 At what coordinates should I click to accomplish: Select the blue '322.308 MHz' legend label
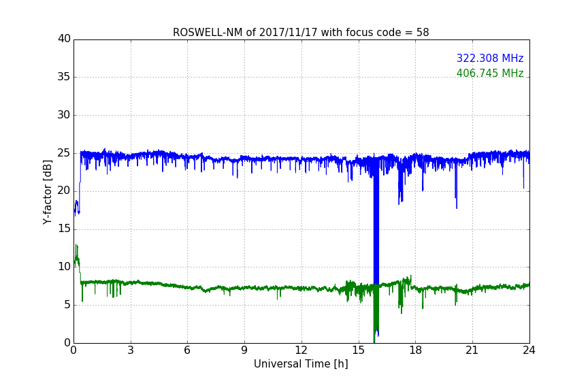[490, 58]
